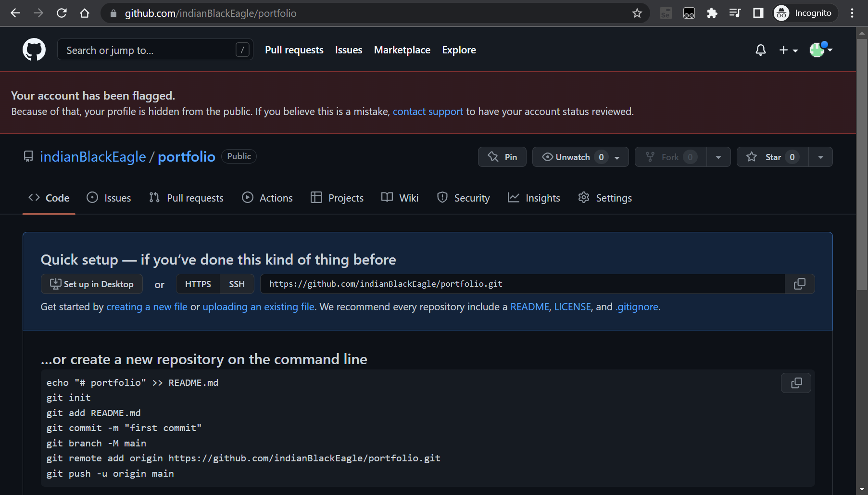Click the browser address bar URL
The width and height of the screenshot is (868, 495).
coord(211,13)
